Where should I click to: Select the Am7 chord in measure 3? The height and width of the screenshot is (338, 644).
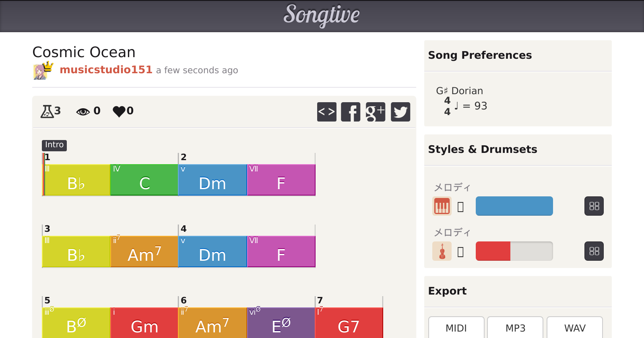144,251
